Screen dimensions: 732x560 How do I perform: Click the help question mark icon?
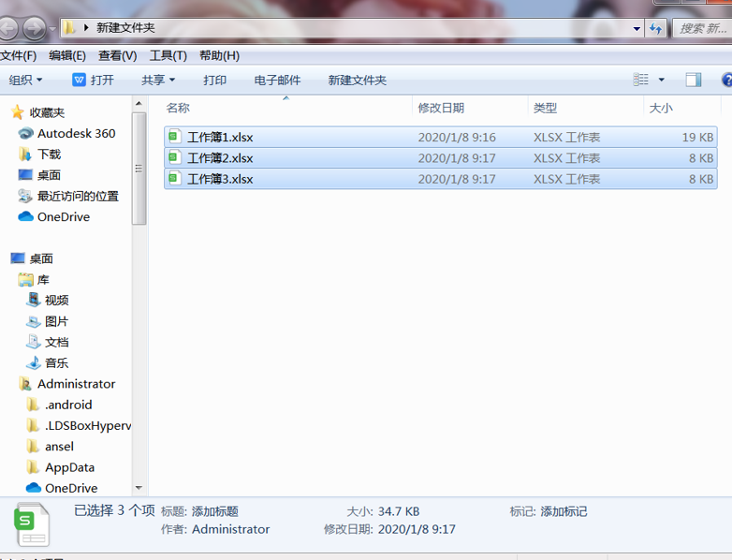tap(726, 80)
